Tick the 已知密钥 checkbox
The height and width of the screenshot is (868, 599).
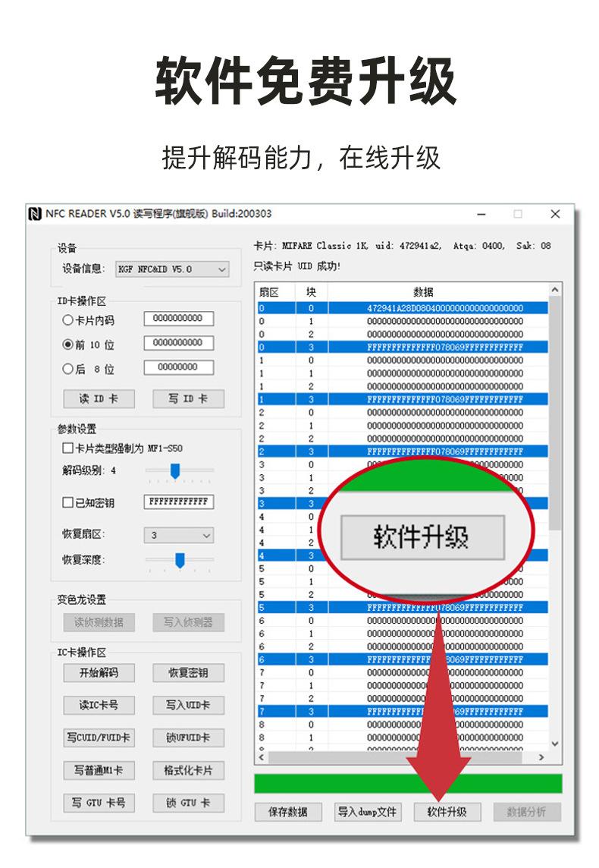[67, 502]
